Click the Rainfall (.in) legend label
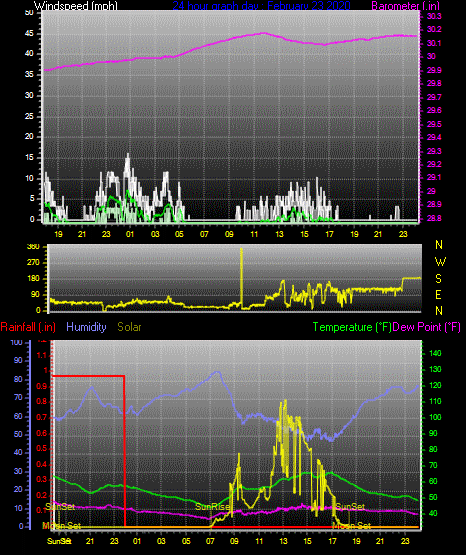Image resolution: width=466 pixels, height=555 pixels. [x=28, y=327]
